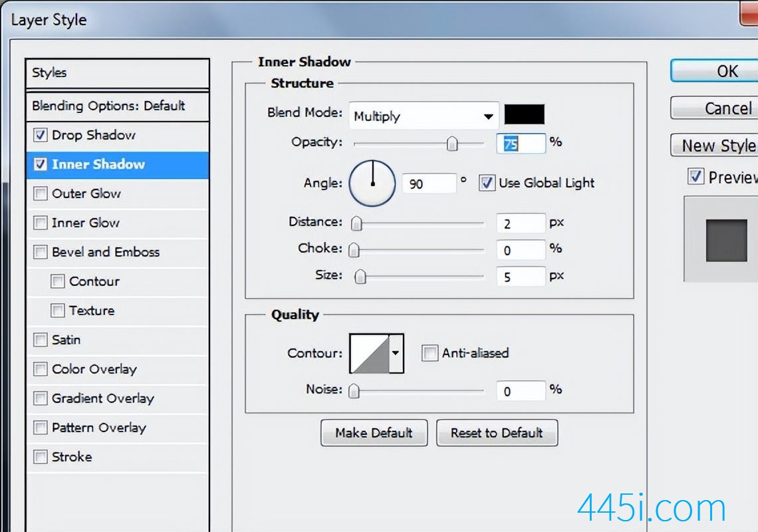Click the Make Default button

click(x=374, y=433)
